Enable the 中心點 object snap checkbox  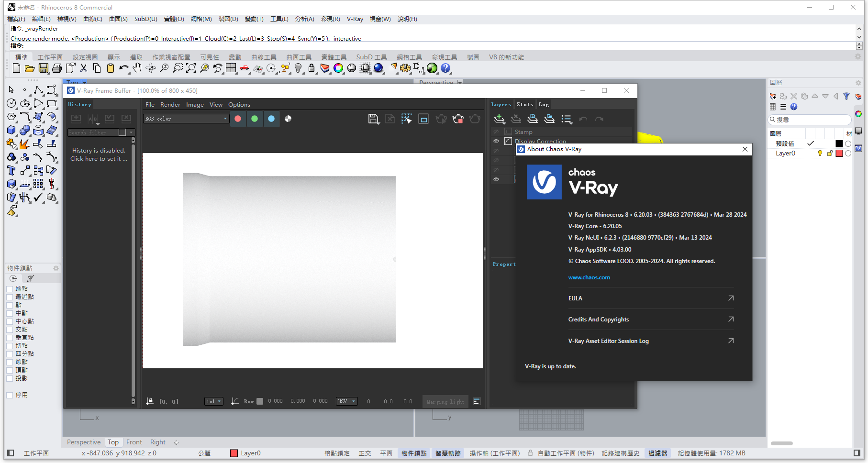click(10, 321)
